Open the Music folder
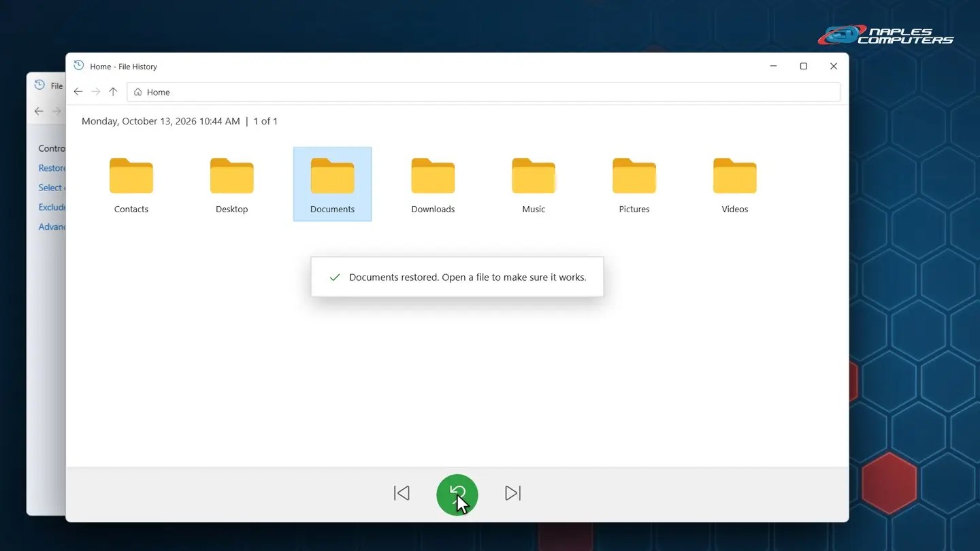This screenshot has height=551, width=980. (x=534, y=184)
